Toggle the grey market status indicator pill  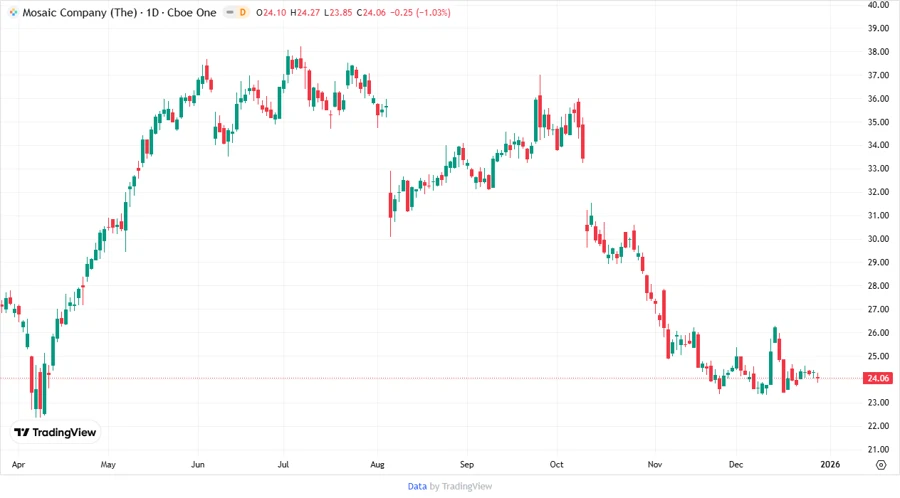pos(230,12)
